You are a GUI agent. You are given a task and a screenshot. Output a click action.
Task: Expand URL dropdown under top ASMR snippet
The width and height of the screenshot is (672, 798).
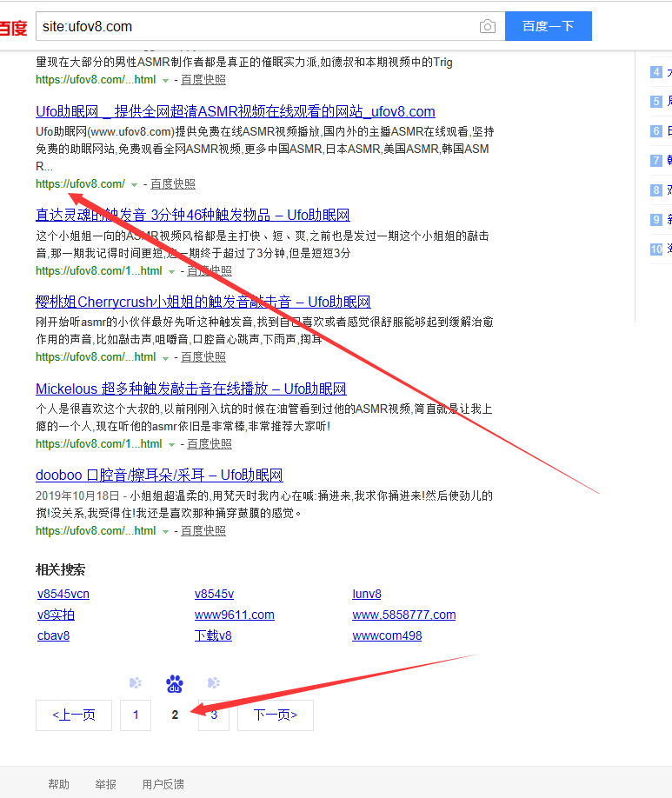[165, 81]
